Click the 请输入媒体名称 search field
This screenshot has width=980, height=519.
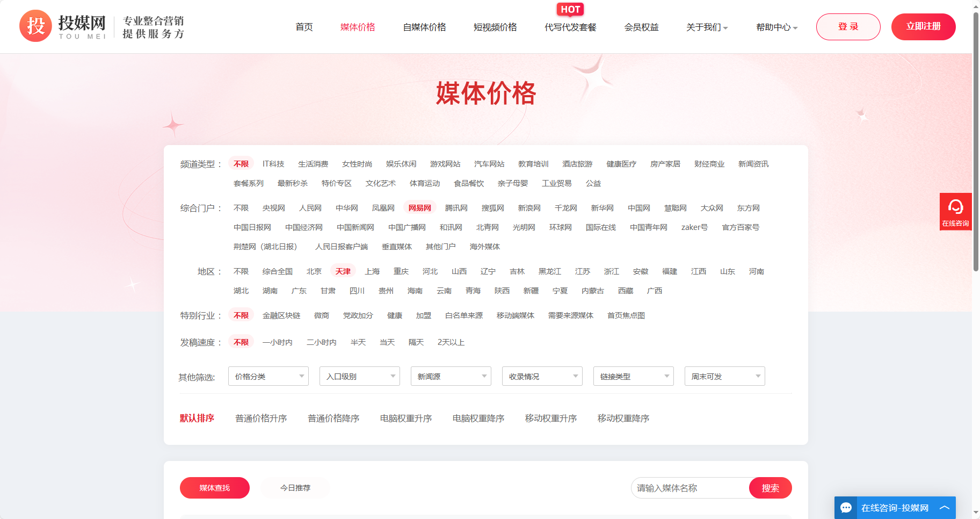pos(690,488)
